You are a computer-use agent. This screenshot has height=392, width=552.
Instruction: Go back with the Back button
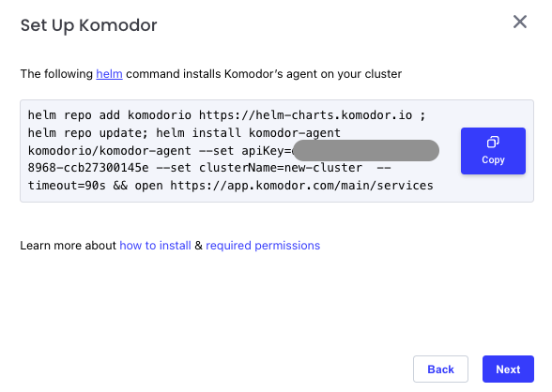point(440,369)
